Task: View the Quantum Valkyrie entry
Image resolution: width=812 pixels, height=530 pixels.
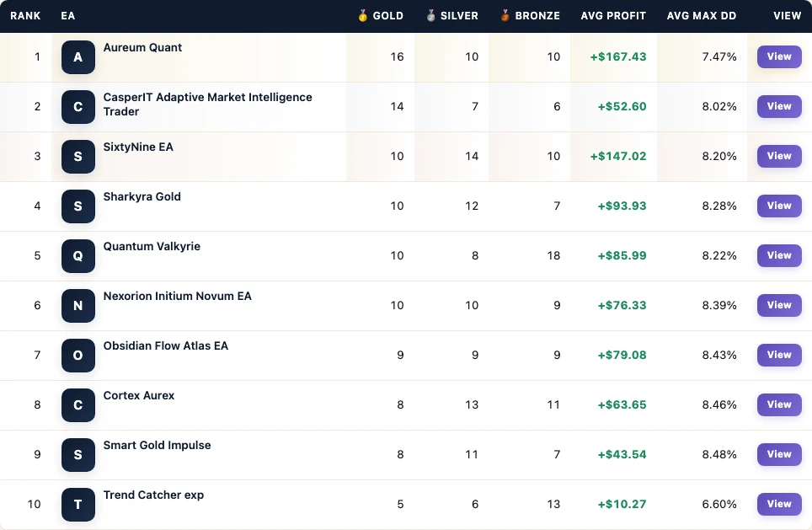Action: 779,255
